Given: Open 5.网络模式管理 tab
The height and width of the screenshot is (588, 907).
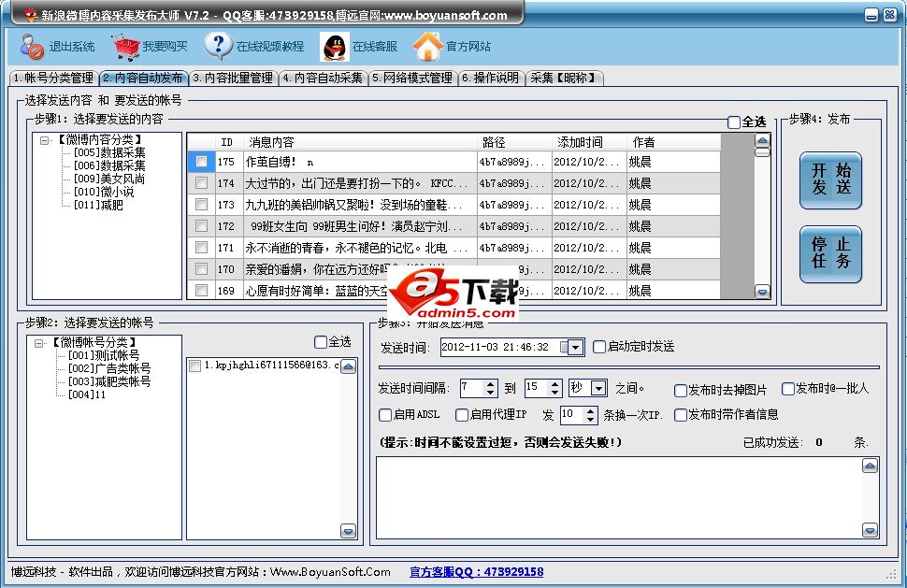Looking at the screenshot, I should click(412, 78).
